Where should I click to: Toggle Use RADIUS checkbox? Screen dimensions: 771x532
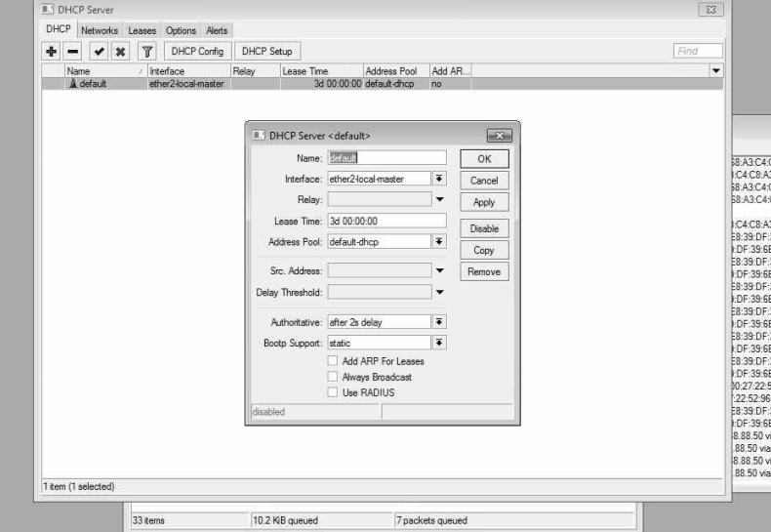pos(333,392)
